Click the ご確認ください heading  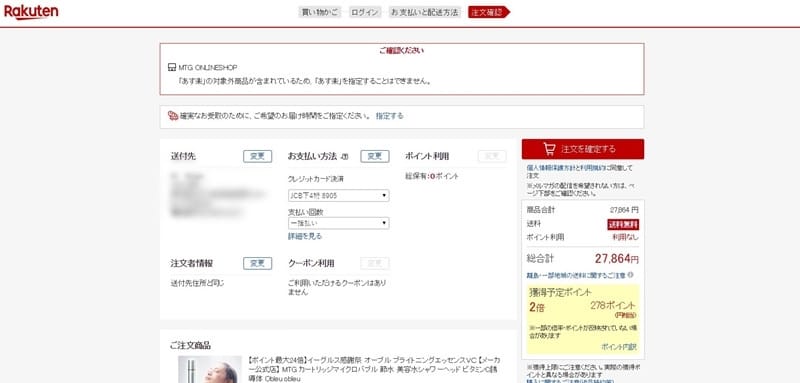[x=402, y=50]
